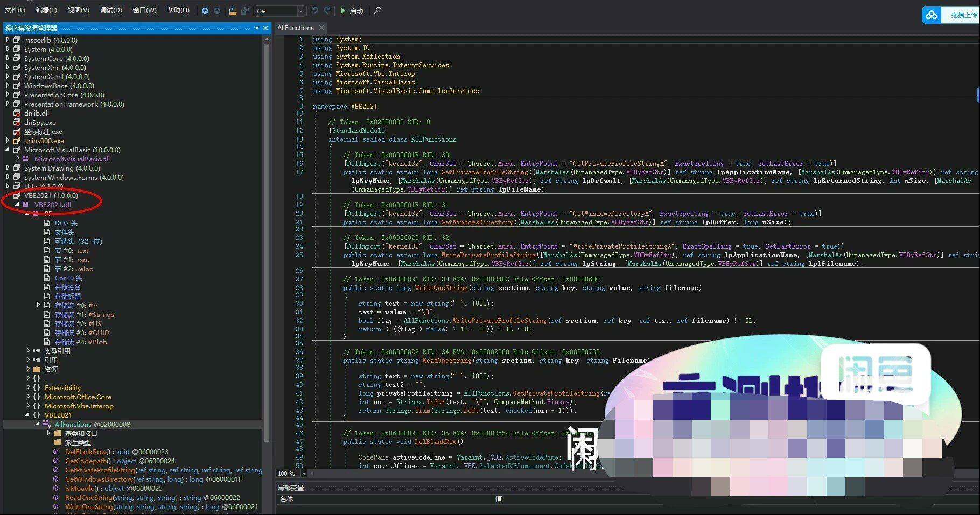Click the DOS 头 document icon
Screen dimensions: 980x515
click(47, 223)
